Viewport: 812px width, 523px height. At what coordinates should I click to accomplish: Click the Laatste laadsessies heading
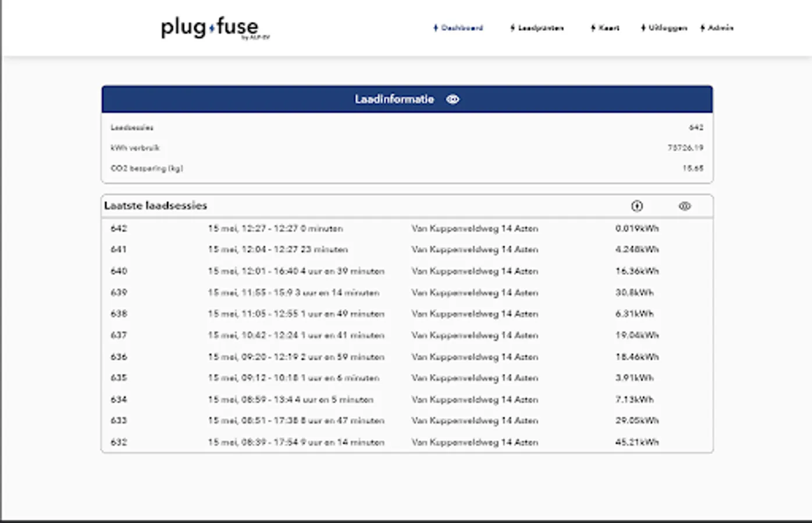pyautogui.click(x=155, y=206)
